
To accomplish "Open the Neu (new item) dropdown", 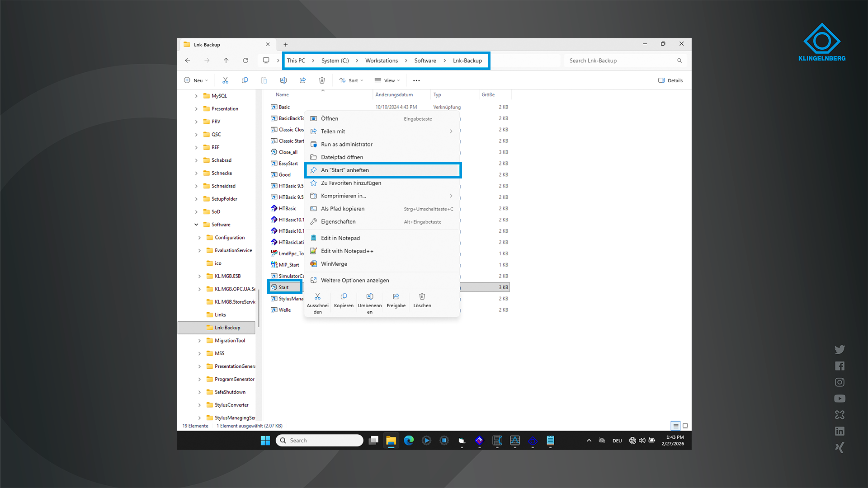I will point(196,80).
